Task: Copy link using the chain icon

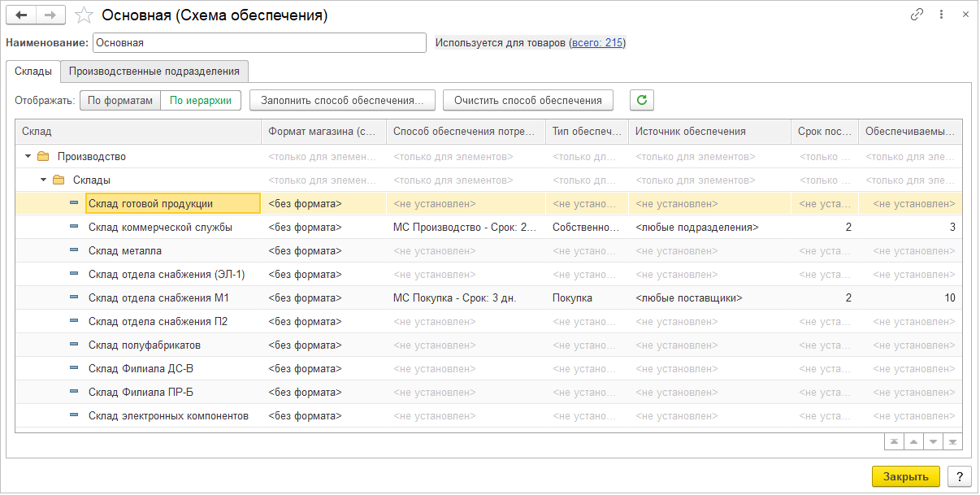Action: (917, 15)
